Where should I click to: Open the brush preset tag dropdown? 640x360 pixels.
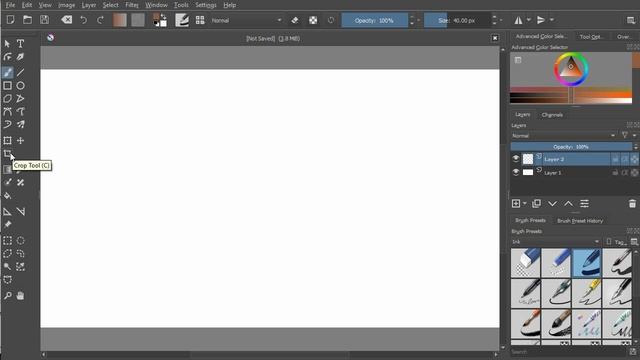(556, 242)
